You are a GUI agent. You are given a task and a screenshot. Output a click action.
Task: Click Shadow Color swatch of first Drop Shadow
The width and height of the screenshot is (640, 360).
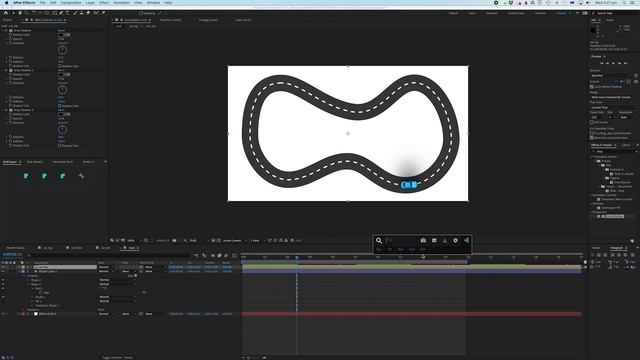click(x=61, y=35)
